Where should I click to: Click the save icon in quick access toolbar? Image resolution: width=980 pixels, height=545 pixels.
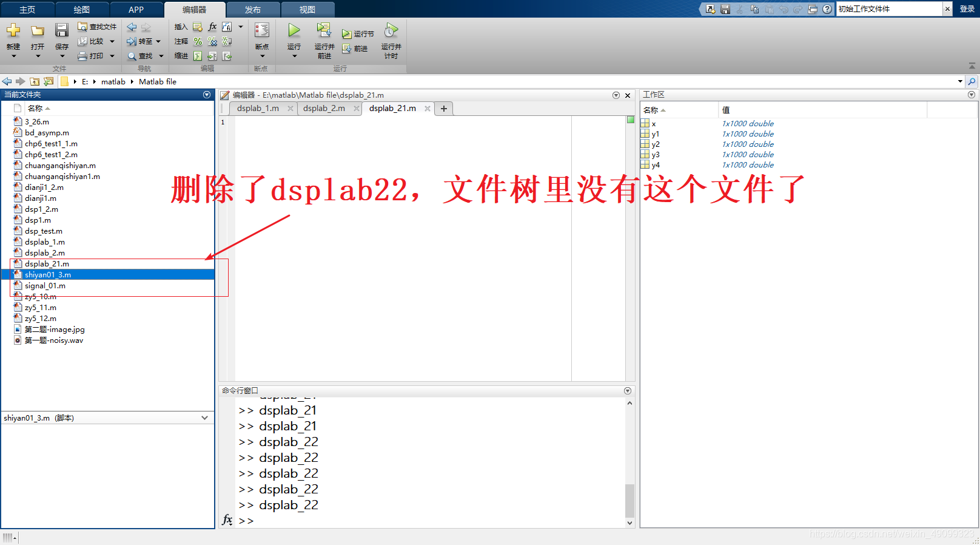coord(725,9)
